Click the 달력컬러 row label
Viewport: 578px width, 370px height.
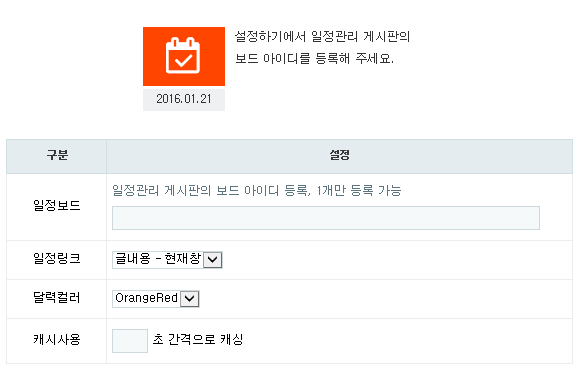coord(57,297)
